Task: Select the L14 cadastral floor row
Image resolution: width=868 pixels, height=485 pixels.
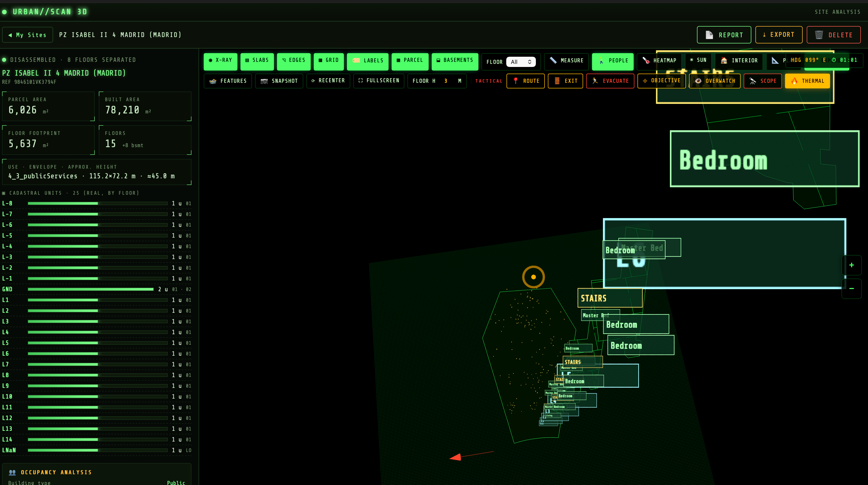Action: click(x=97, y=440)
